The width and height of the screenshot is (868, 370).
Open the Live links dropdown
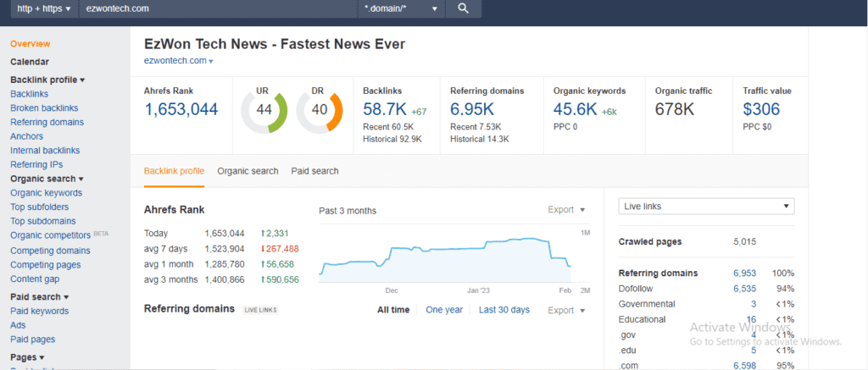click(706, 207)
